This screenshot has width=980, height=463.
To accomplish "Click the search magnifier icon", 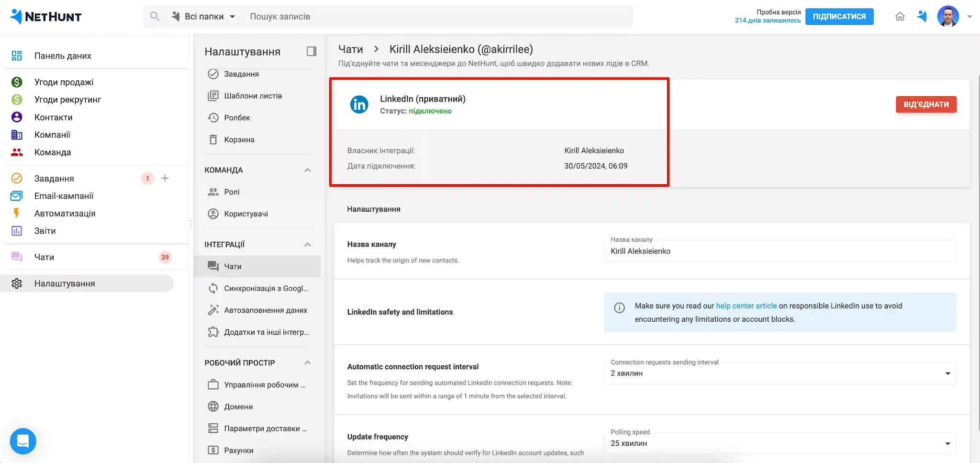I will point(155,16).
